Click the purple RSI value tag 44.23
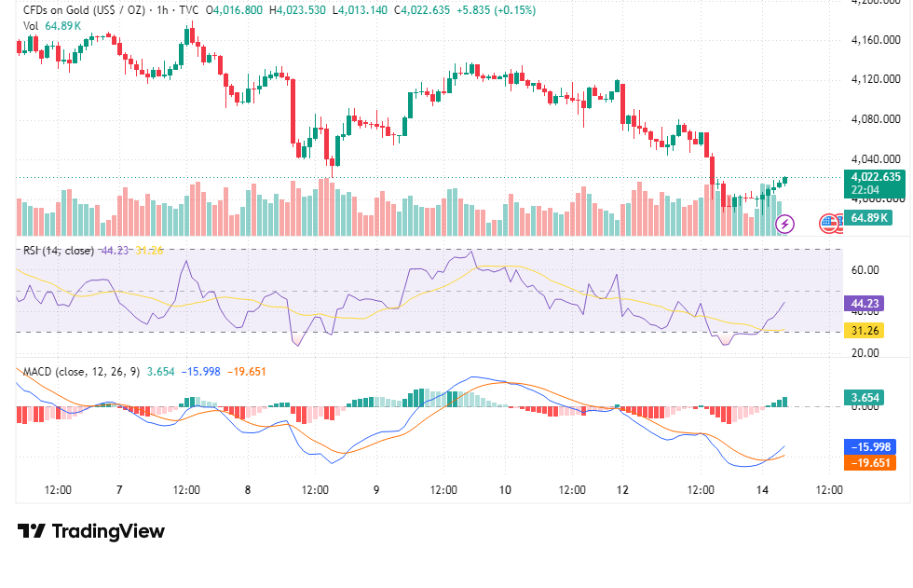913x588 pixels. point(865,303)
